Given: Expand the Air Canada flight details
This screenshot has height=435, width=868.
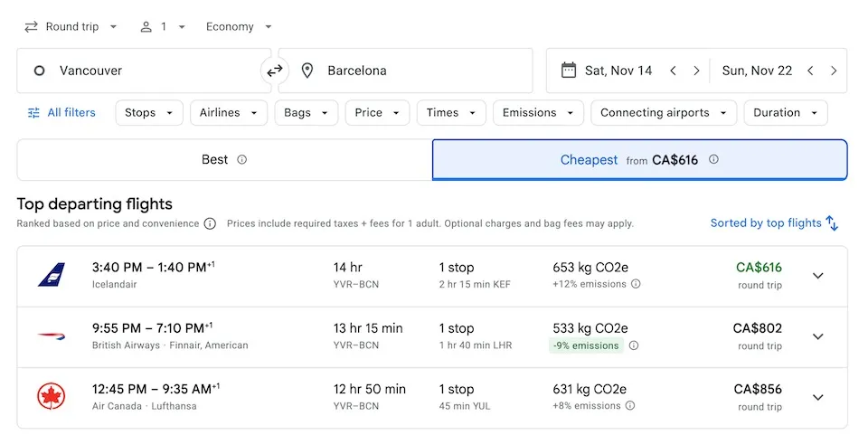Looking at the screenshot, I should (817, 397).
